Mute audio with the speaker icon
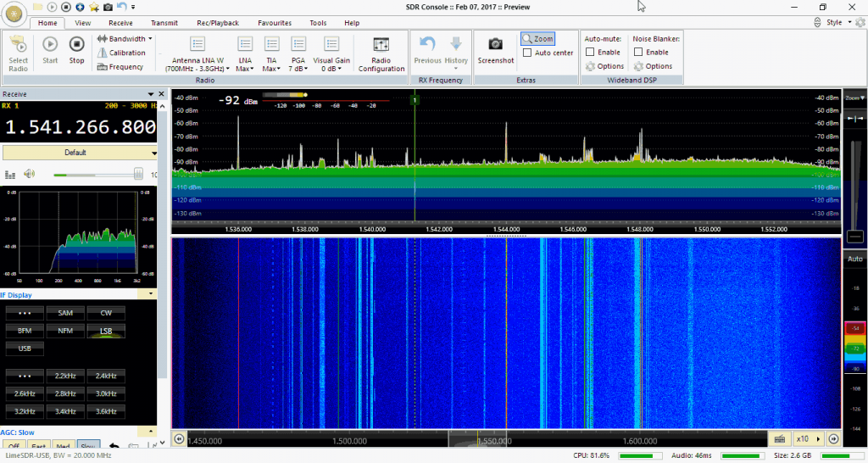This screenshot has width=868, height=463. pos(30,174)
